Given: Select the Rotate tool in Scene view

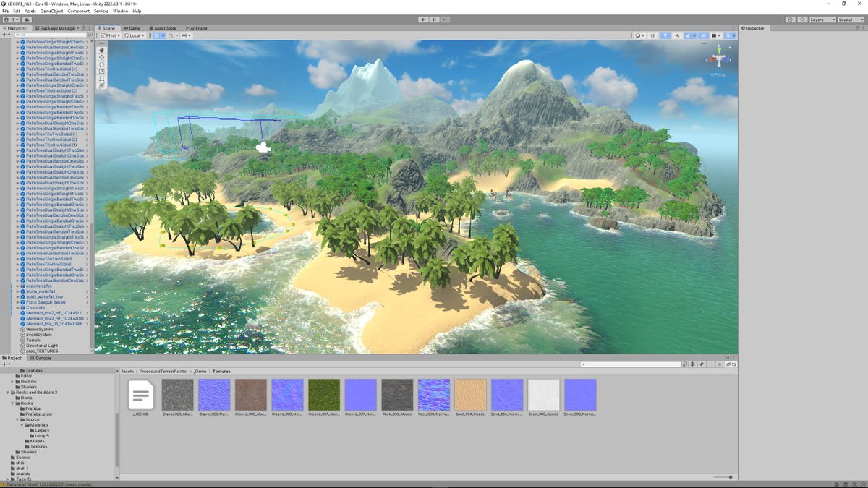Looking at the screenshot, I should coord(102,64).
